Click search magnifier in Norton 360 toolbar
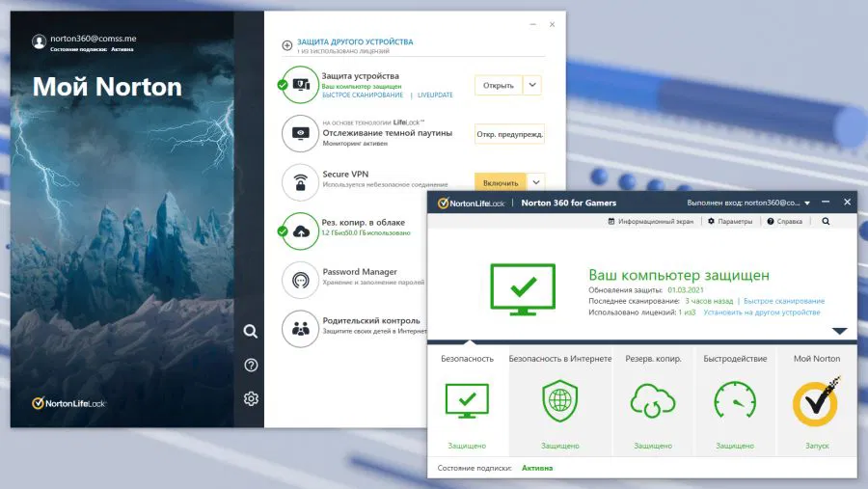The image size is (868, 489). click(x=826, y=221)
